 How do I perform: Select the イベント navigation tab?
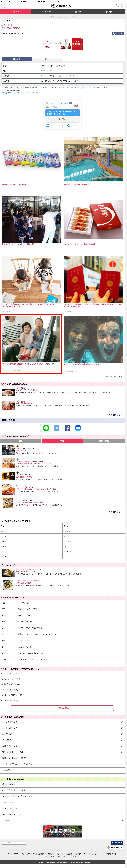coord(47,11)
